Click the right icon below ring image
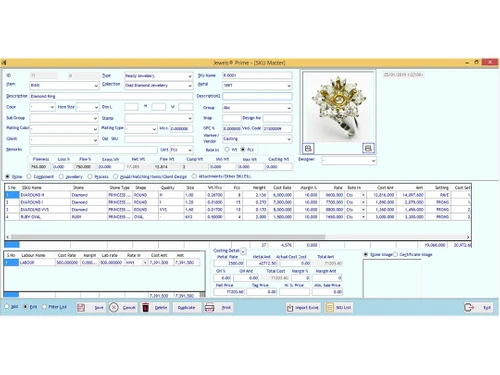Viewport: 500px width, 375px height. pyautogui.click(x=368, y=148)
